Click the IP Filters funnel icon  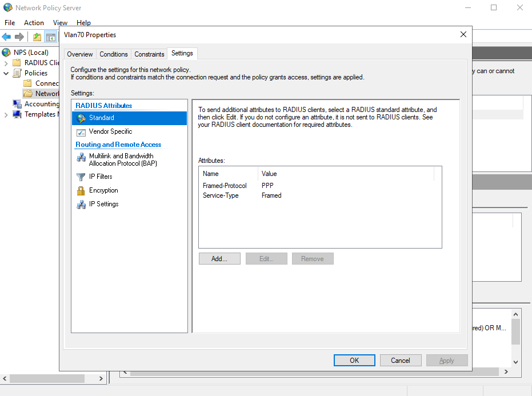coord(81,177)
